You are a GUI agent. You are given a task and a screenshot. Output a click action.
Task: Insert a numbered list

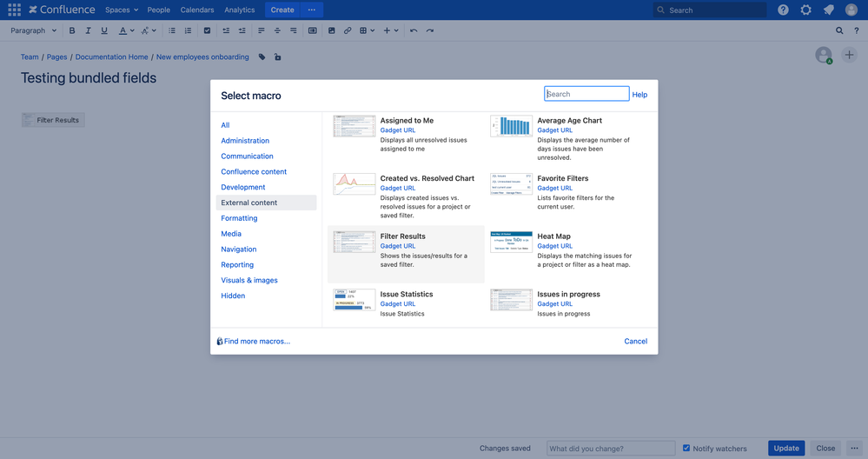pos(189,30)
